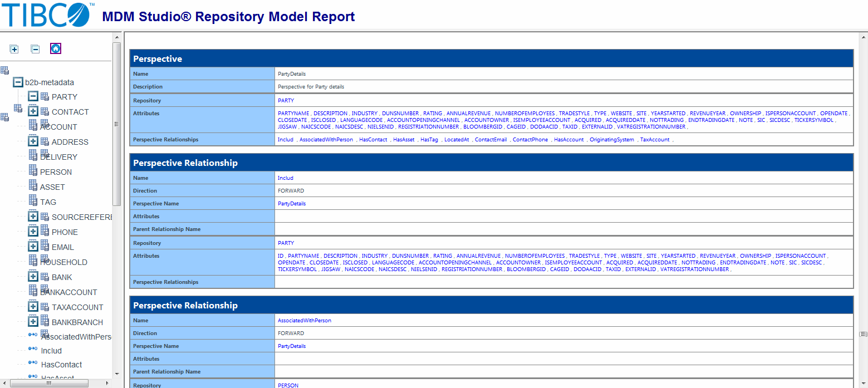Image resolution: width=868 pixels, height=388 pixels.
Task: Expand the PHONE tree node
Action: (x=33, y=232)
